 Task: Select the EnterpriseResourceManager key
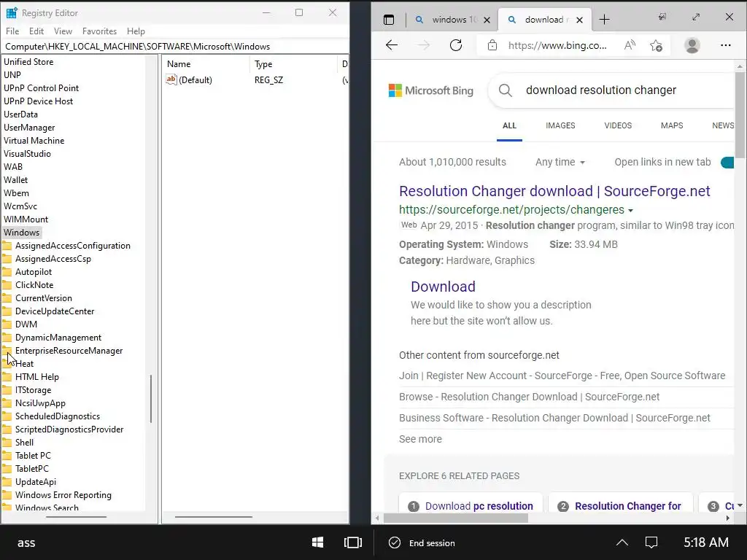pos(69,351)
